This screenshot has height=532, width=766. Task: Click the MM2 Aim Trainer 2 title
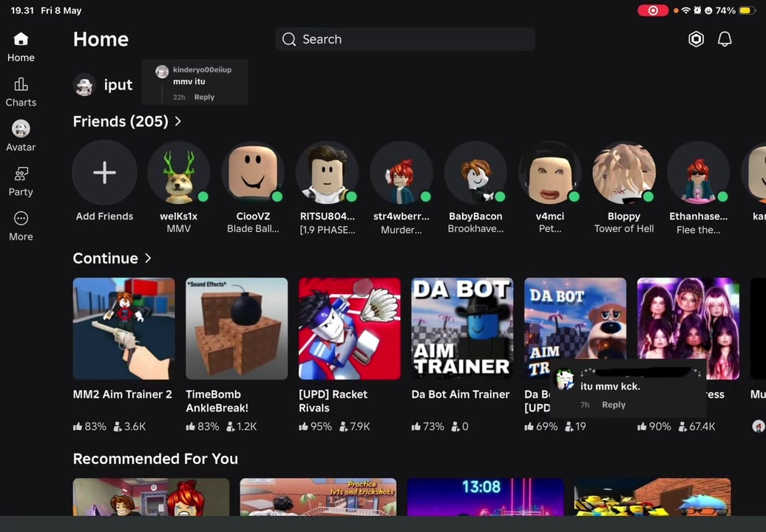[122, 395]
